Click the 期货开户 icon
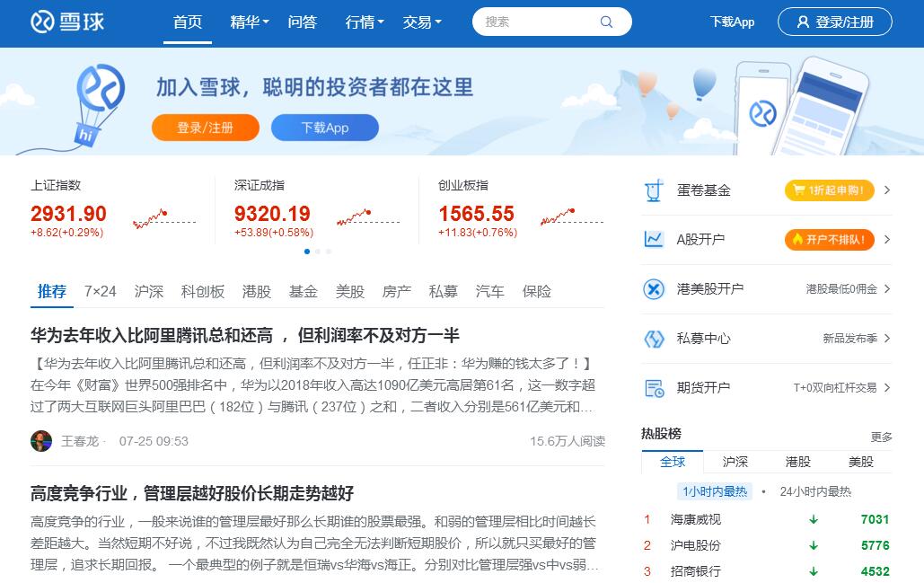 click(654, 388)
